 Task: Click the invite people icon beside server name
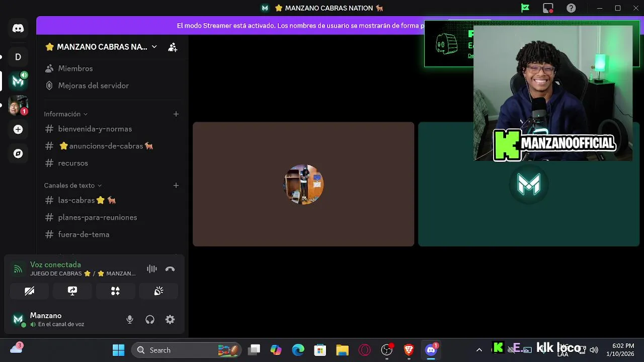(x=173, y=47)
